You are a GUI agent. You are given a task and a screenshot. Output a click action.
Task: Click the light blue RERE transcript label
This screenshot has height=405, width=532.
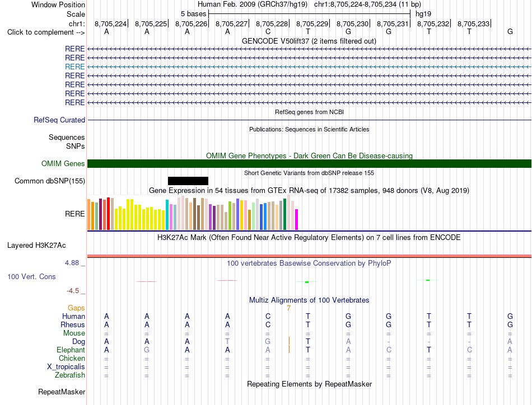(74, 67)
